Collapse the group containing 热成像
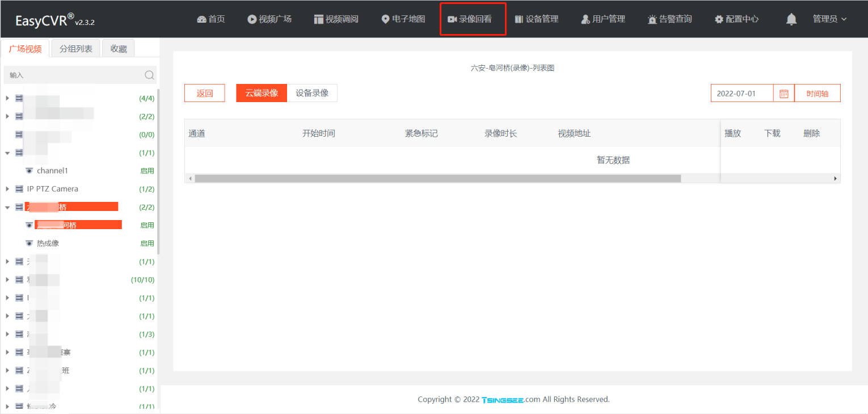 click(7, 207)
